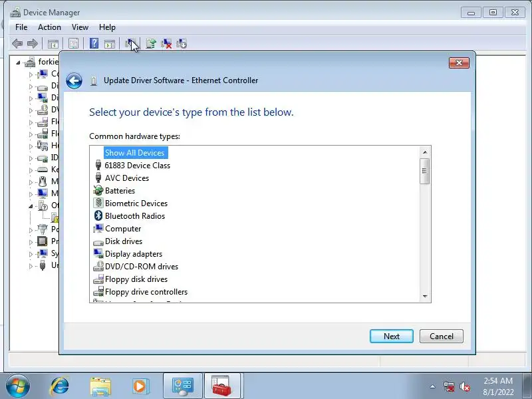The image size is (532, 399).
Task: Select the forkie computer root in Device Manager
Action: point(48,62)
